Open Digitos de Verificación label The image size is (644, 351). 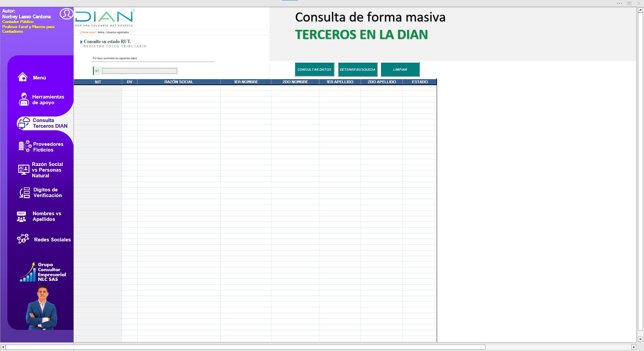(48, 192)
